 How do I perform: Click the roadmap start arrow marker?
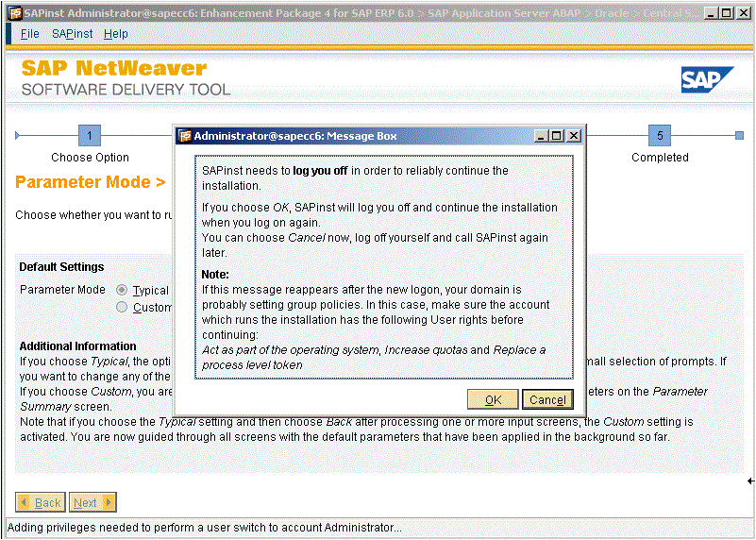click(x=18, y=136)
